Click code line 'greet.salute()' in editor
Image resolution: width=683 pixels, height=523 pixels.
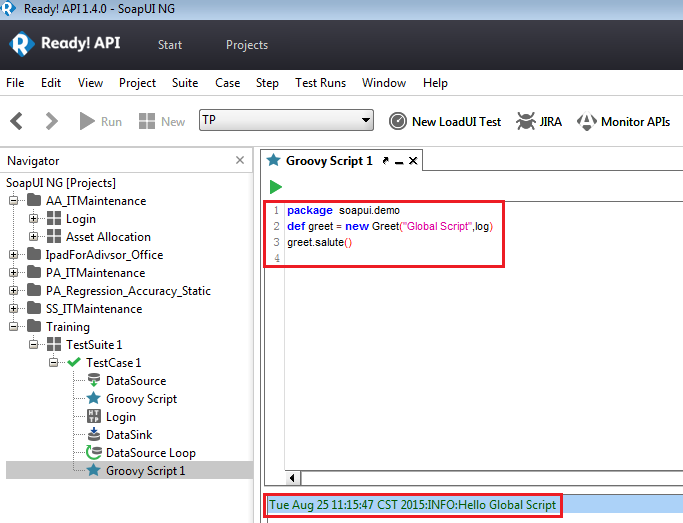[x=319, y=242]
